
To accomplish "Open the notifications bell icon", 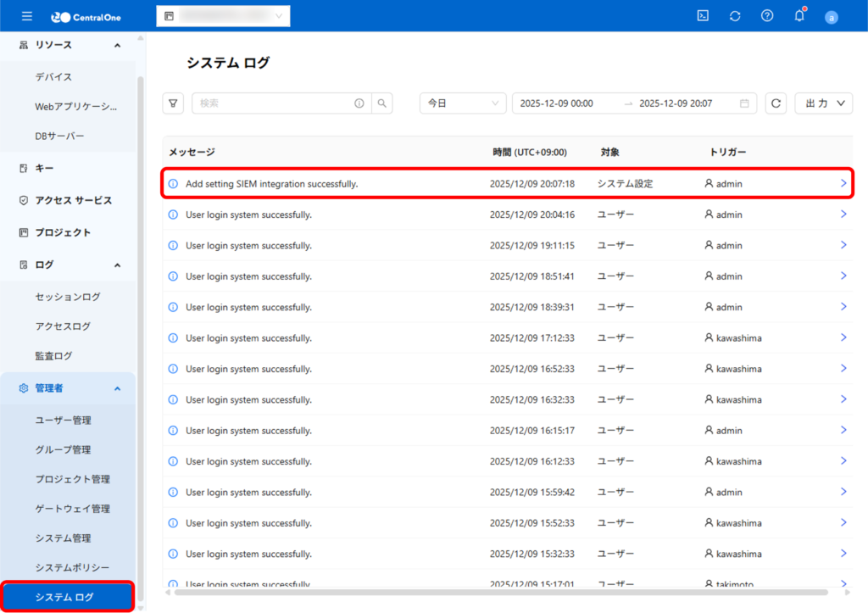I will (x=798, y=16).
